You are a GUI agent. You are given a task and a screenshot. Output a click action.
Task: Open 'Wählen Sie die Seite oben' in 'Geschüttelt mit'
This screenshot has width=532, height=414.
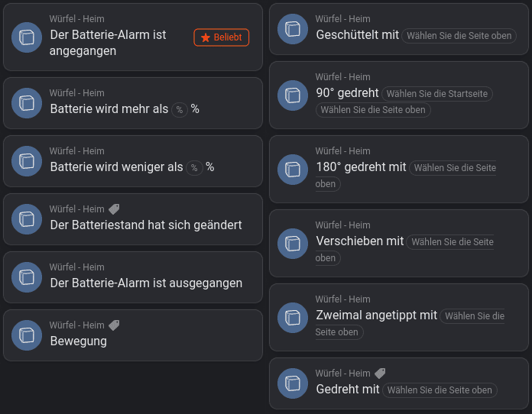click(x=459, y=35)
